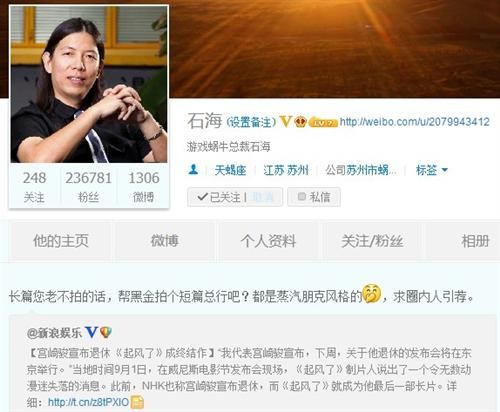Expand the truncated 公司苏州市蜗... info
Viewport: 500px width, 412px height.
361,170
